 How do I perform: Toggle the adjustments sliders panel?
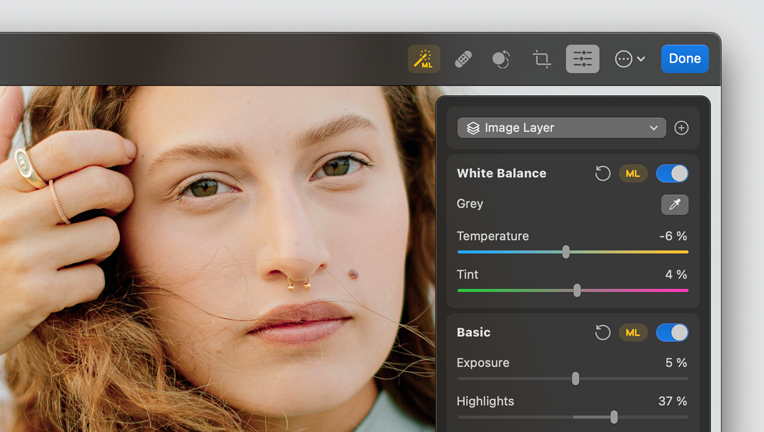(x=582, y=59)
